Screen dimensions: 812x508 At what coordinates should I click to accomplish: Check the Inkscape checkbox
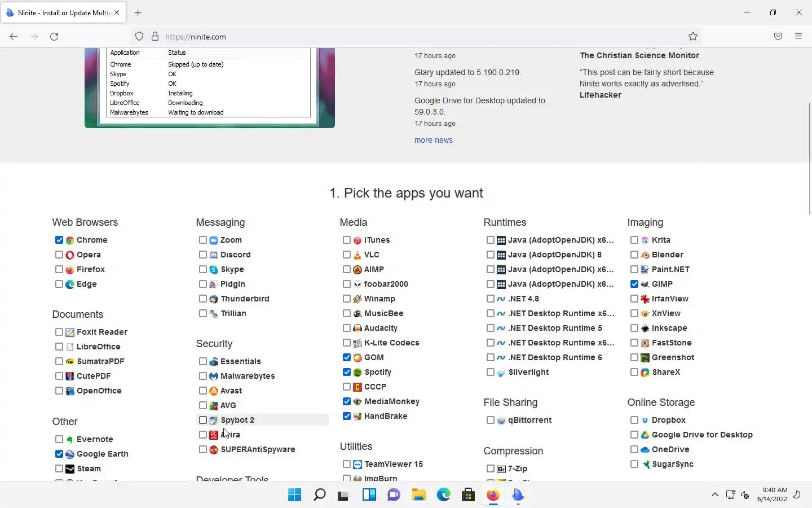coord(634,328)
